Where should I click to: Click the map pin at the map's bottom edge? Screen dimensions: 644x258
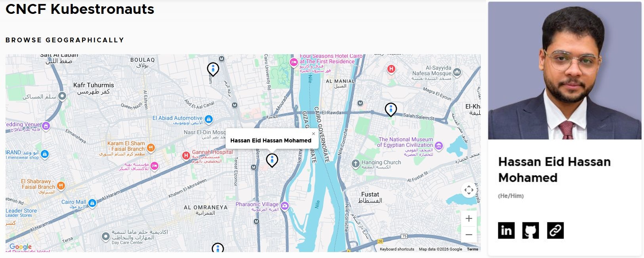[x=217, y=248]
